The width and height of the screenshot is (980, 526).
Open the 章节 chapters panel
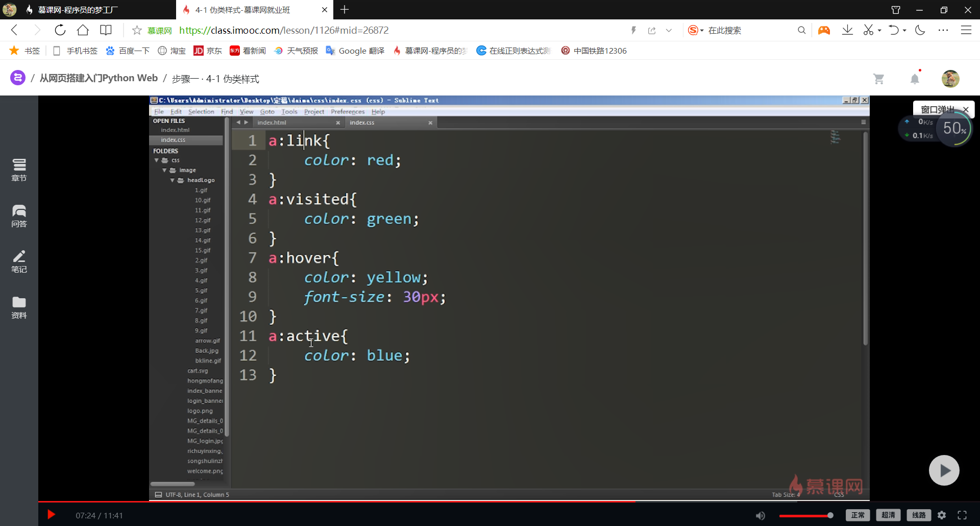(x=19, y=170)
